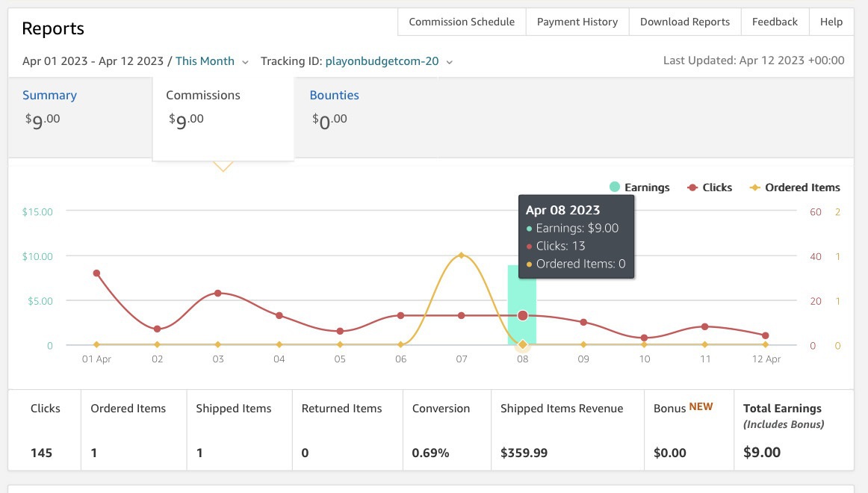The image size is (868, 493).
Task: Open Download Reports
Action: click(685, 22)
